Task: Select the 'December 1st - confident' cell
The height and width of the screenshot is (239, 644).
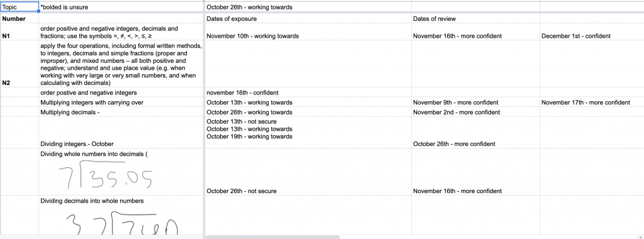Action: click(x=592, y=31)
